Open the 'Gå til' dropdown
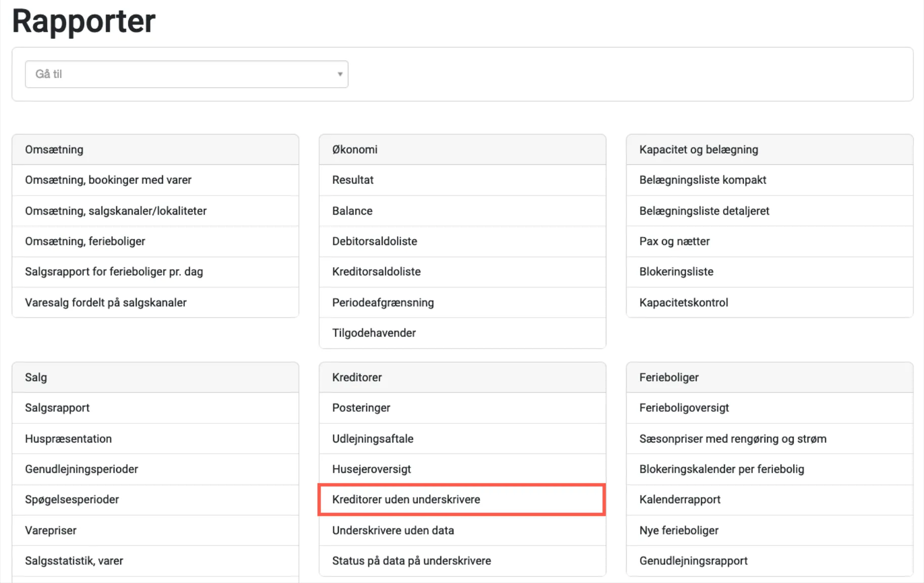This screenshot has width=924, height=583. 186,74
